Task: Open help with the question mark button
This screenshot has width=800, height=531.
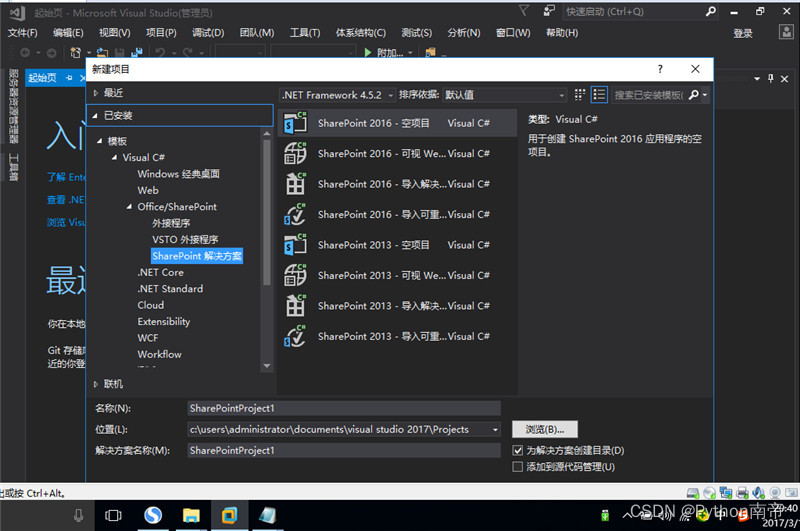Action: pyautogui.click(x=660, y=69)
